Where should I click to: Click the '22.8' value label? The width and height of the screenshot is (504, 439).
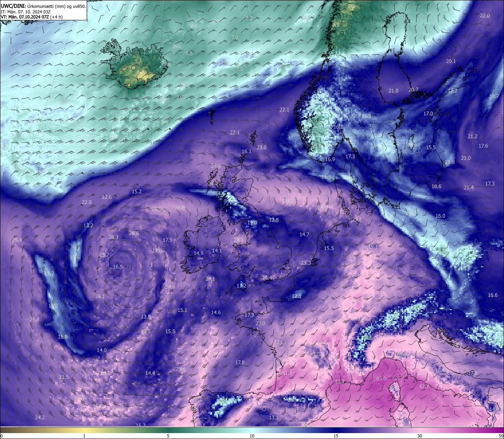87,202
